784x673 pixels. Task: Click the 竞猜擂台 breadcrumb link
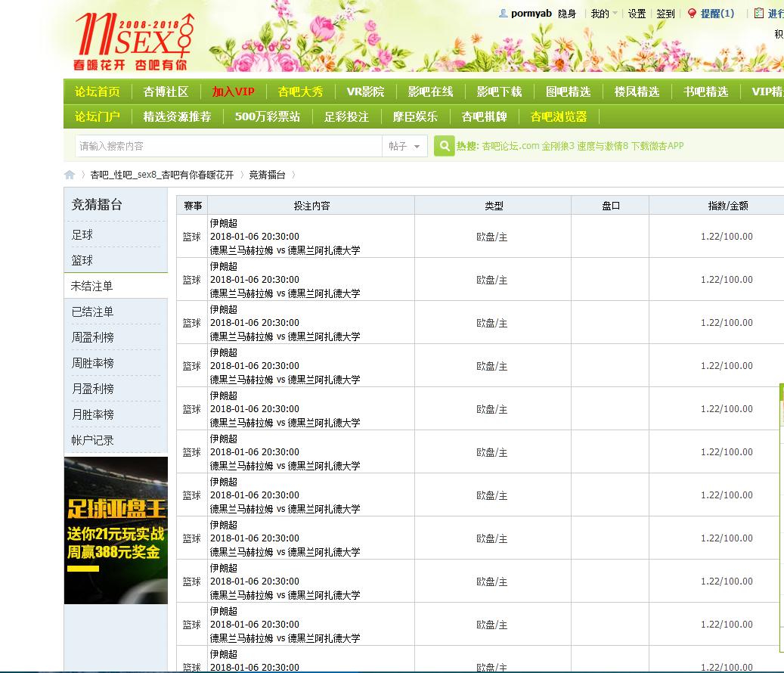pos(267,175)
